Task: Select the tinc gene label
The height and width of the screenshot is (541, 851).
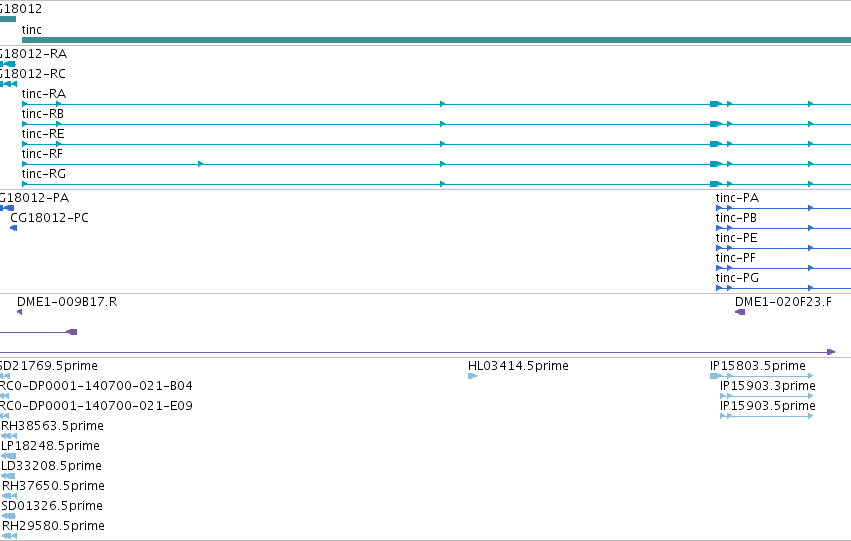Action: tap(31, 30)
